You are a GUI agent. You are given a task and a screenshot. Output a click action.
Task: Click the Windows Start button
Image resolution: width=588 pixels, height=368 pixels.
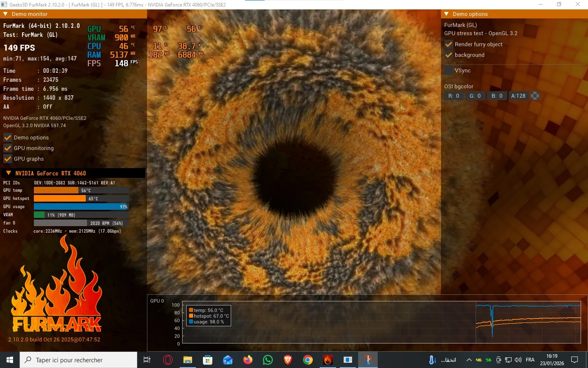tap(10, 360)
